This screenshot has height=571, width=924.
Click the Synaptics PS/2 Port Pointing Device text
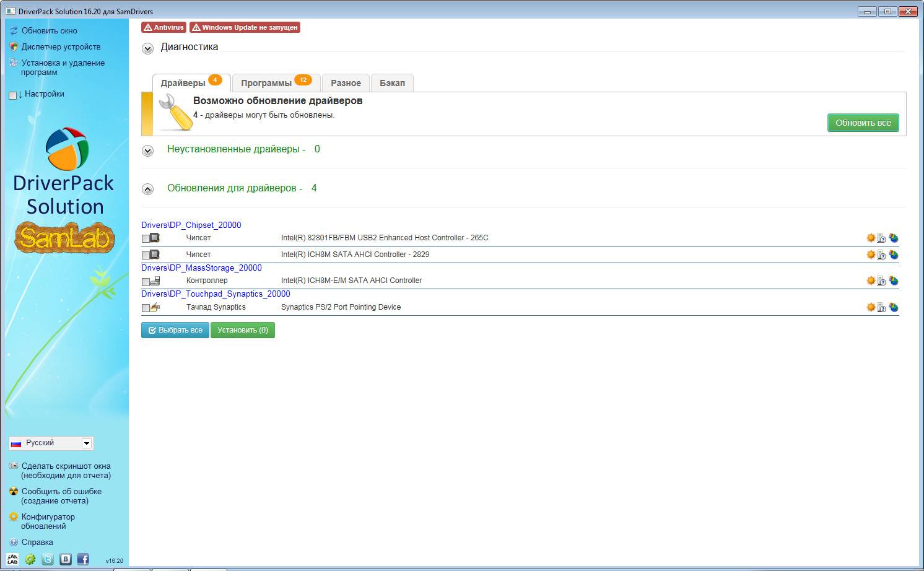[x=341, y=307]
